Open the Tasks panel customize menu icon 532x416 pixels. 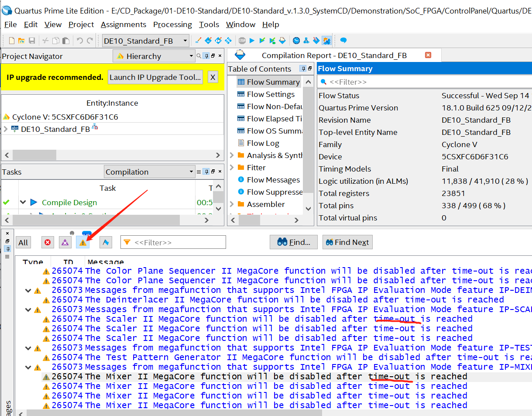click(x=199, y=172)
